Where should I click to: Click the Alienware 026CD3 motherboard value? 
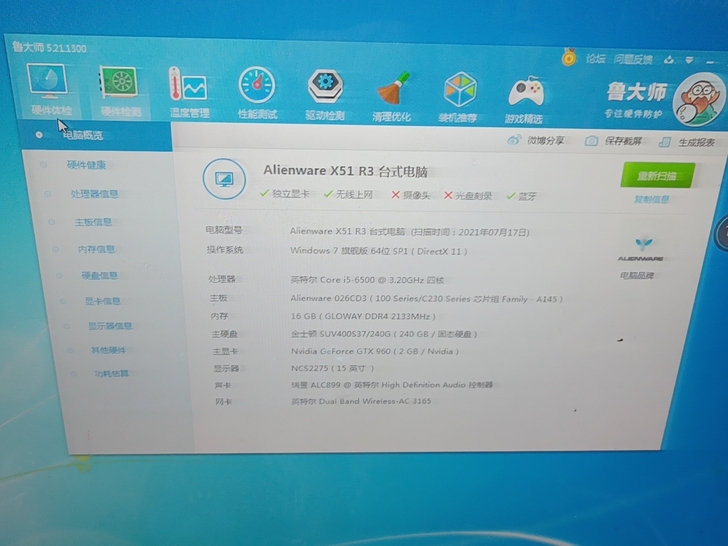tap(426, 299)
